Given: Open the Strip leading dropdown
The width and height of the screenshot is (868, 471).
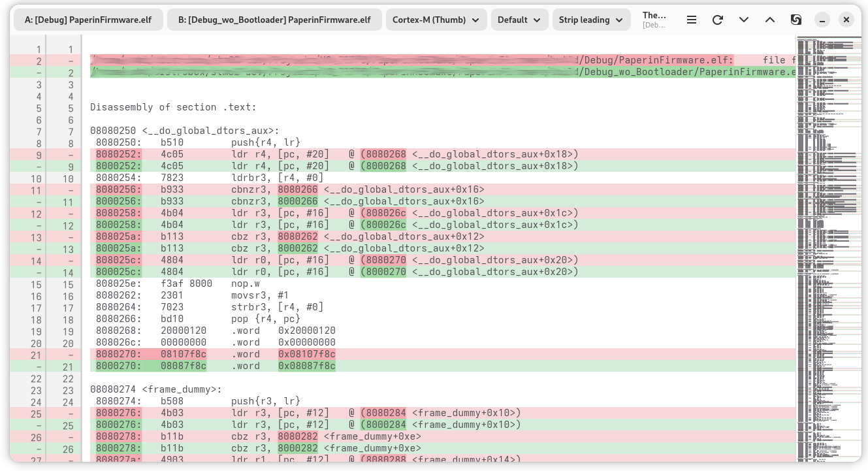Looking at the screenshot, I should coord(591,20).
